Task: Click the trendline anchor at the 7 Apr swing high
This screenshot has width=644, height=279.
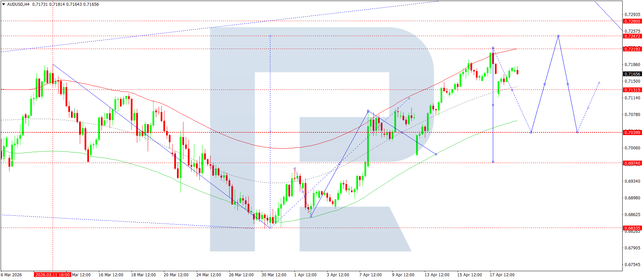Action: [368, 111]
